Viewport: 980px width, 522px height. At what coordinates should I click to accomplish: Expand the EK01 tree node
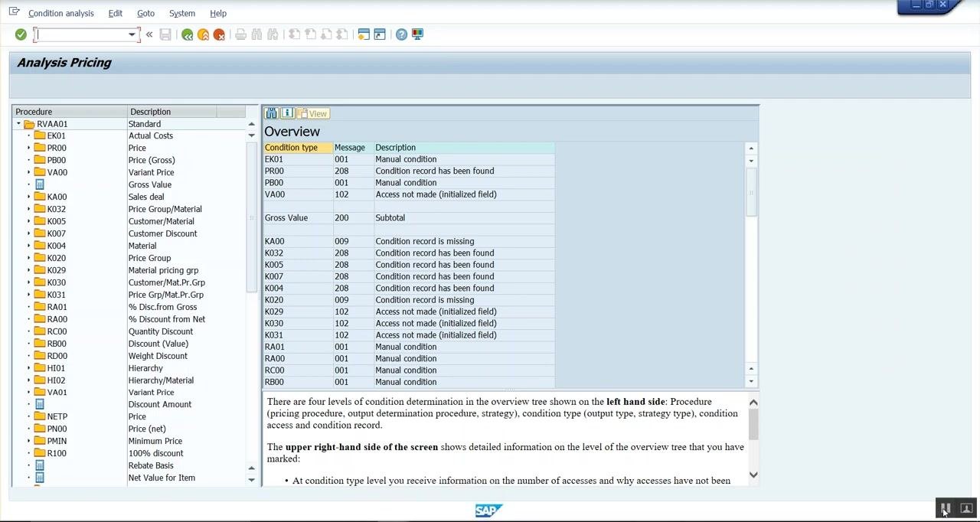click(x=29, y=135)
